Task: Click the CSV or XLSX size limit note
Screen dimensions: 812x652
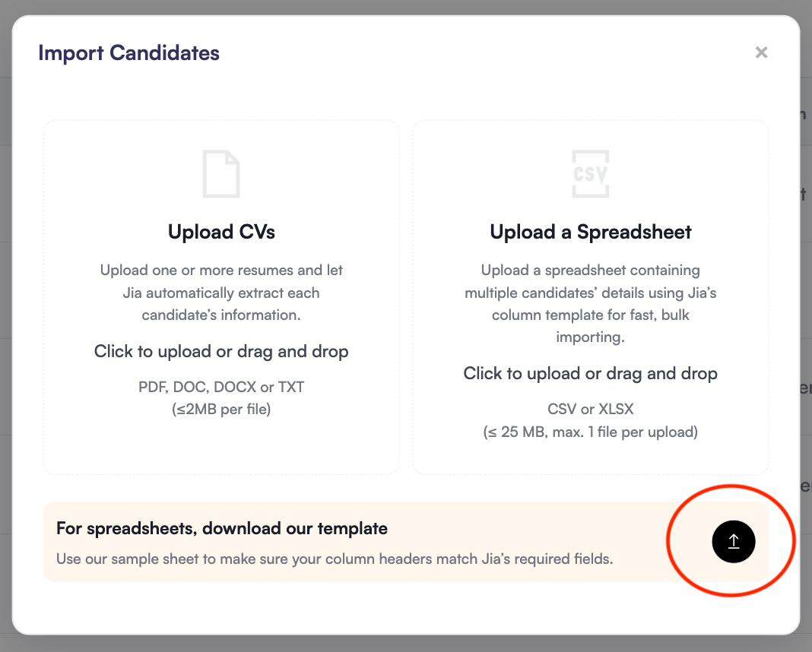Action: 590,420
